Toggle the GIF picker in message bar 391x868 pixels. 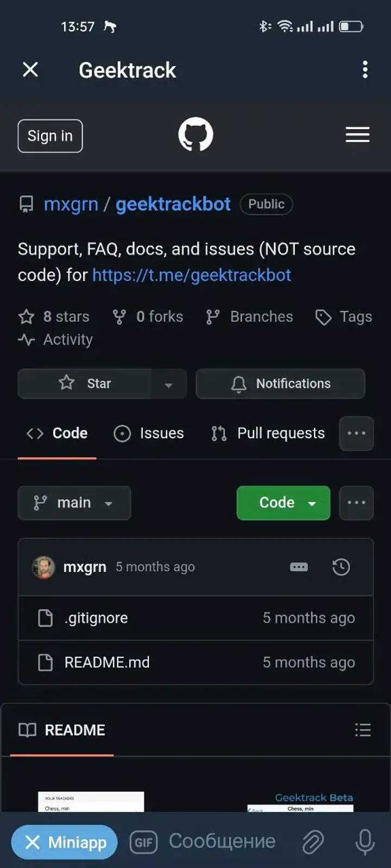pyautogui.click(x=143, y=841)
